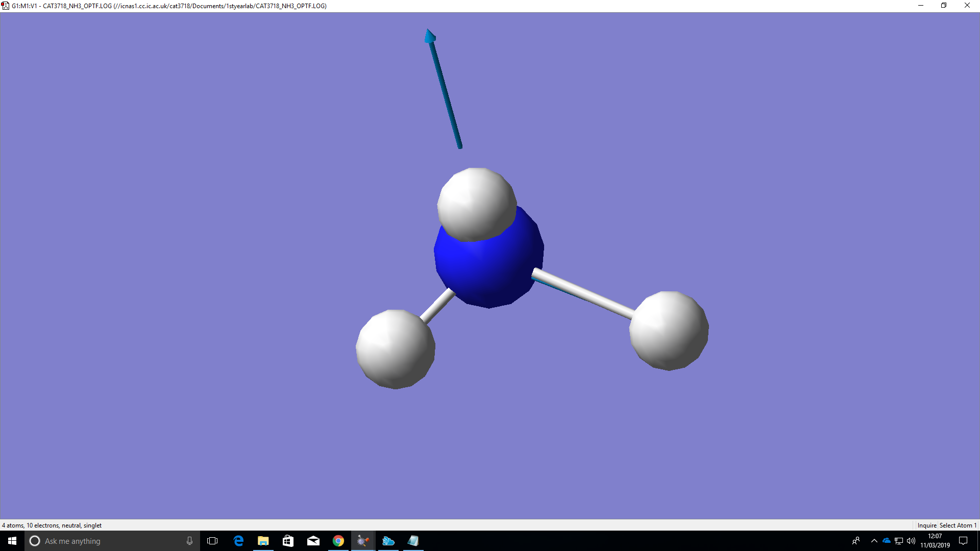
Task: Click the OneDrive cloud tray icon
Action: point(887,541)
